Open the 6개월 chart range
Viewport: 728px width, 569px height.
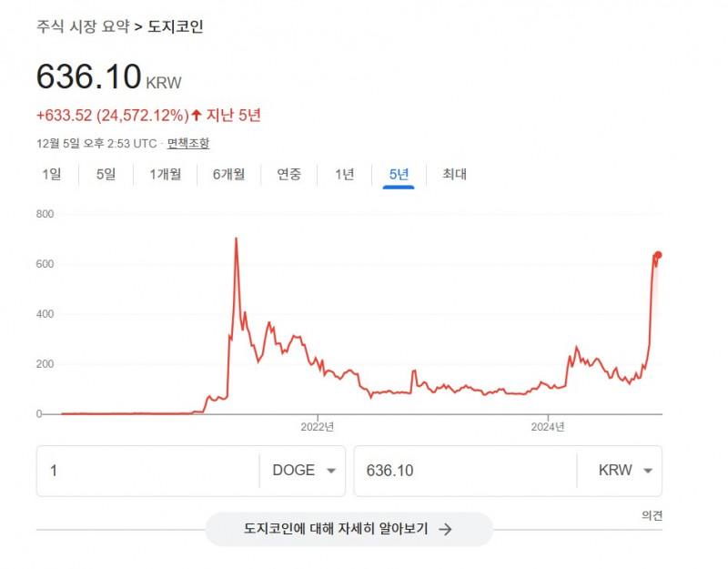coord(228,174)
